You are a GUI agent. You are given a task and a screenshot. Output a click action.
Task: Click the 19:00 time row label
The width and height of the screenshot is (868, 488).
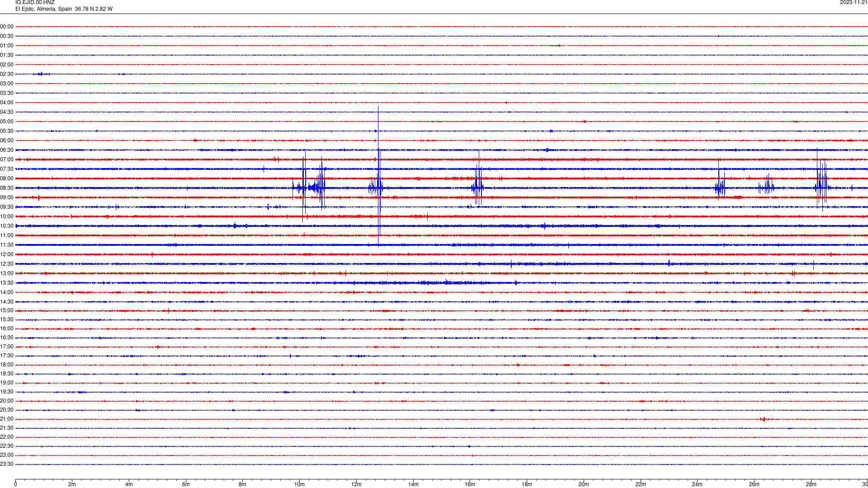[7, 383]
